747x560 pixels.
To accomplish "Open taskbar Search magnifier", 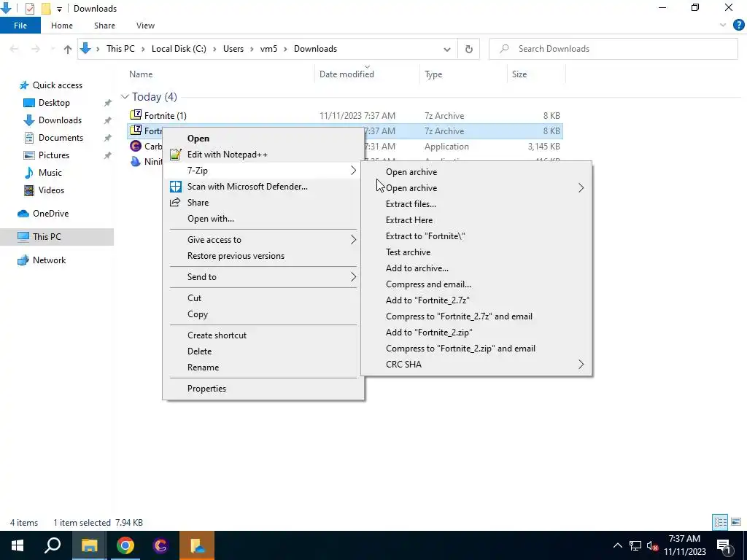I will [53, 545].
